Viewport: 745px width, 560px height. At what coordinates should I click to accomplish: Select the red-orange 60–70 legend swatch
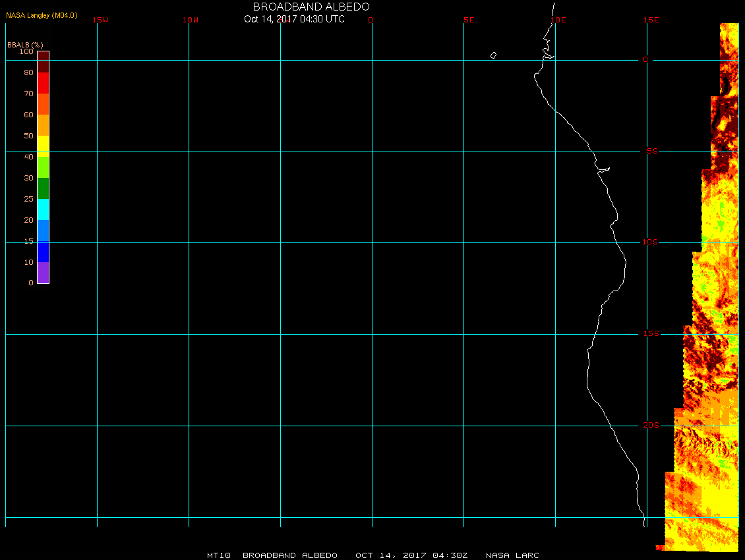click(44, 104)
